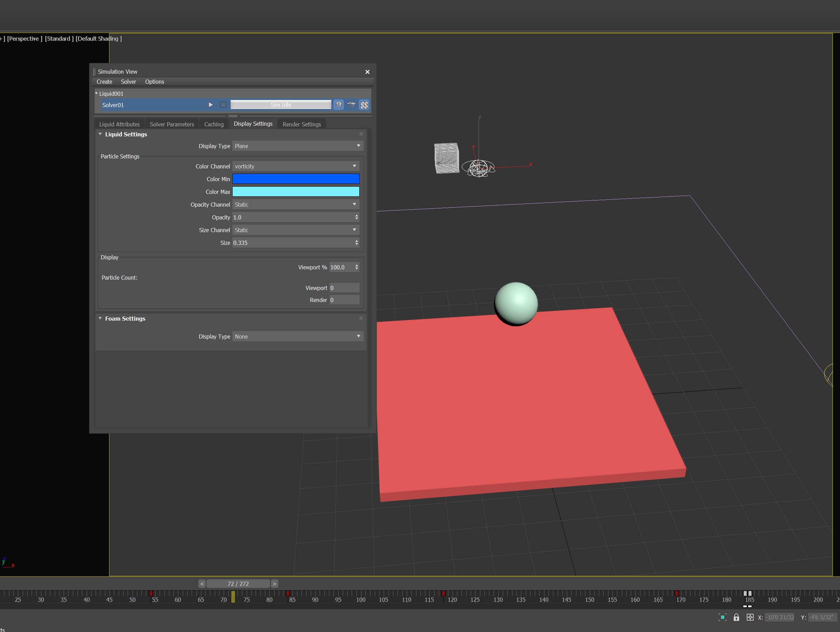Go to next frame arrow button
Screen dimensions: 840x632
click(x=274, y=584)
